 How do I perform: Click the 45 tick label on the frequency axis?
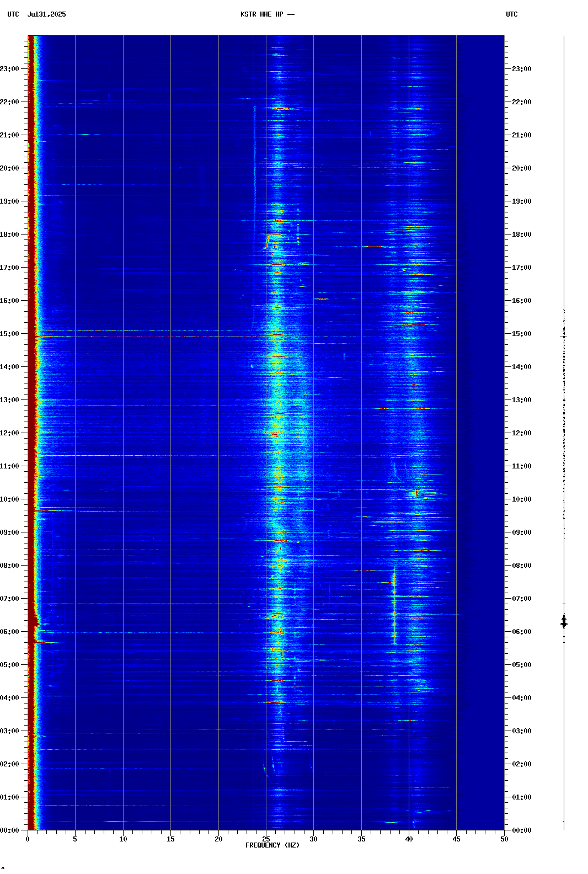click(456, 839)
